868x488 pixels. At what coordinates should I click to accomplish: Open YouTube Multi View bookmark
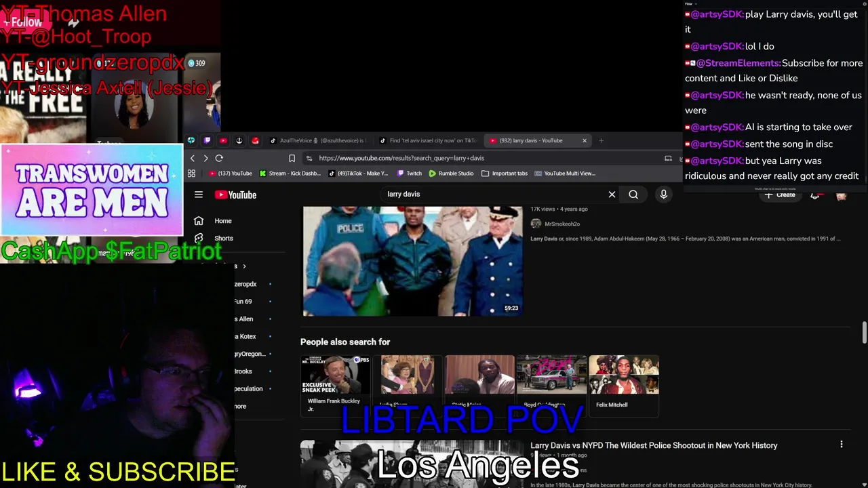click(565, 174)
